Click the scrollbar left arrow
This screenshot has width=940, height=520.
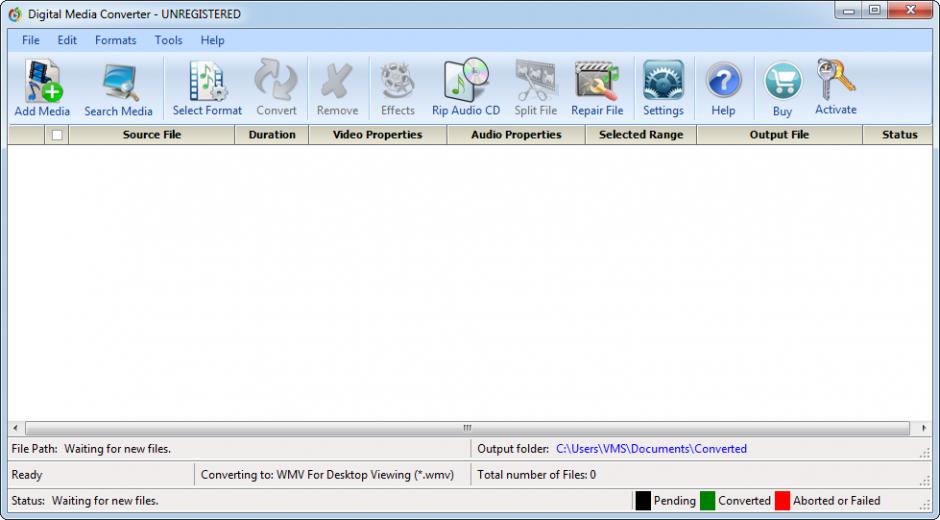16,428
